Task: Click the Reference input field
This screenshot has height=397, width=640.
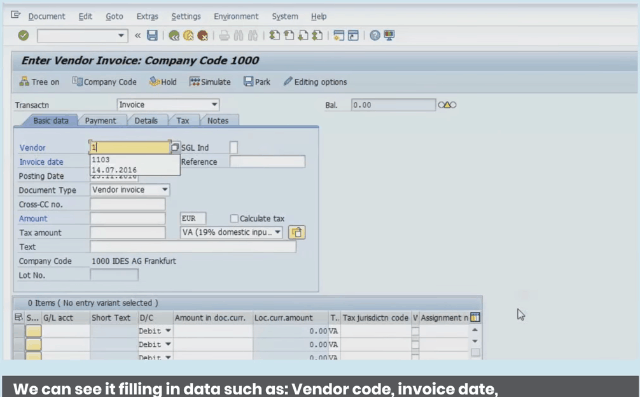Action: [x=267, y=162]
